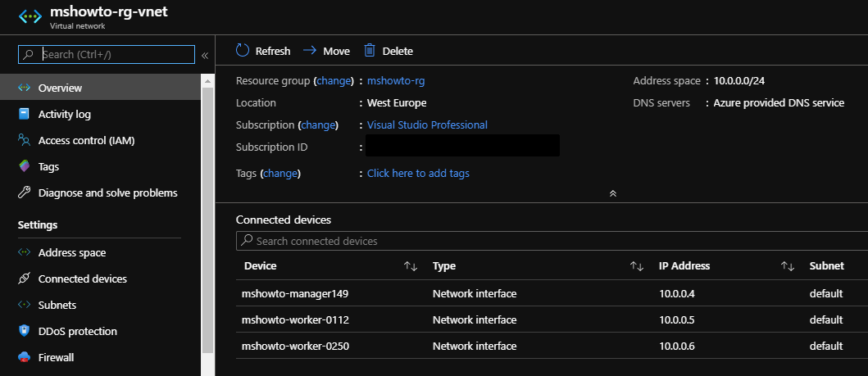Click the 10.0.0.4 IP address cell

pyautogui.click(x=676, y=293)
